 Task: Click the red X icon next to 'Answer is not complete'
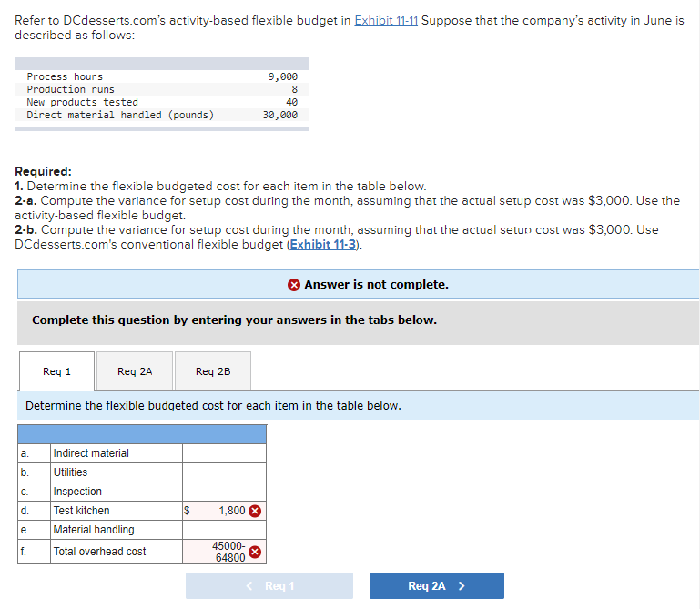(294, 284)
